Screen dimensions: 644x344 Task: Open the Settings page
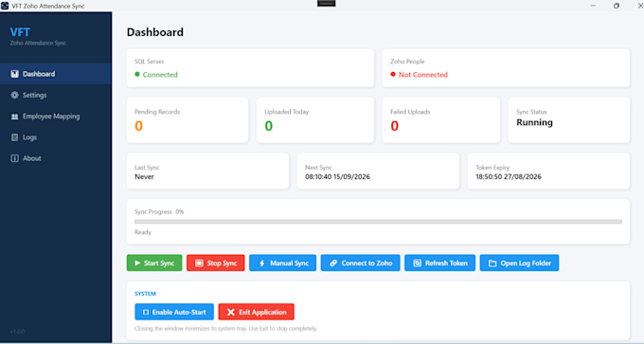coord(56,95)
